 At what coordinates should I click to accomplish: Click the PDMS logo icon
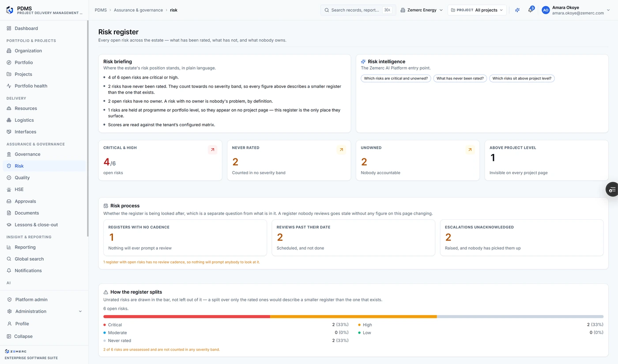[10, 10]
